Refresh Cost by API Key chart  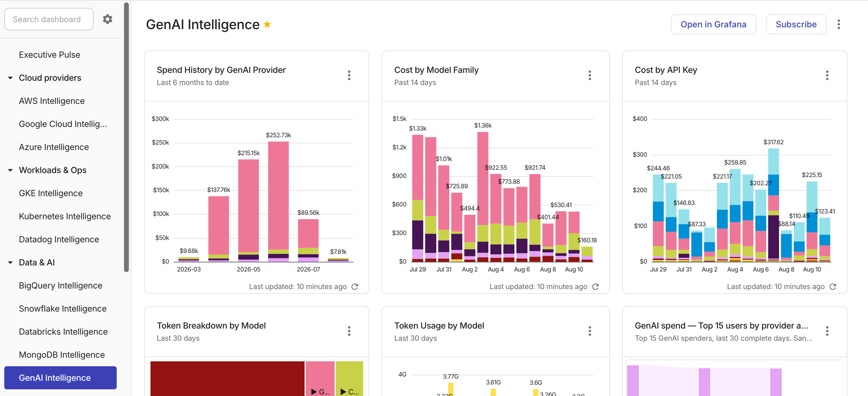pos(833,287)
